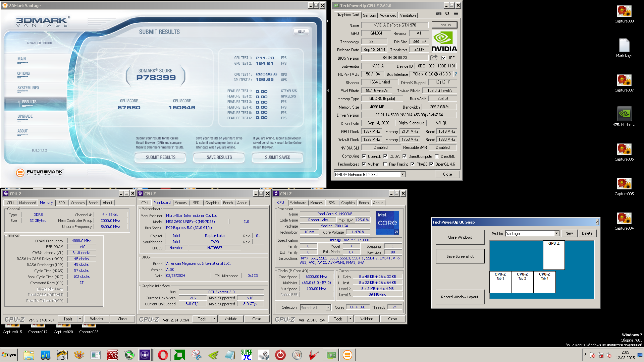Toggle the Vulkan checkbox
644x362 pixels.
coord(364,164)
